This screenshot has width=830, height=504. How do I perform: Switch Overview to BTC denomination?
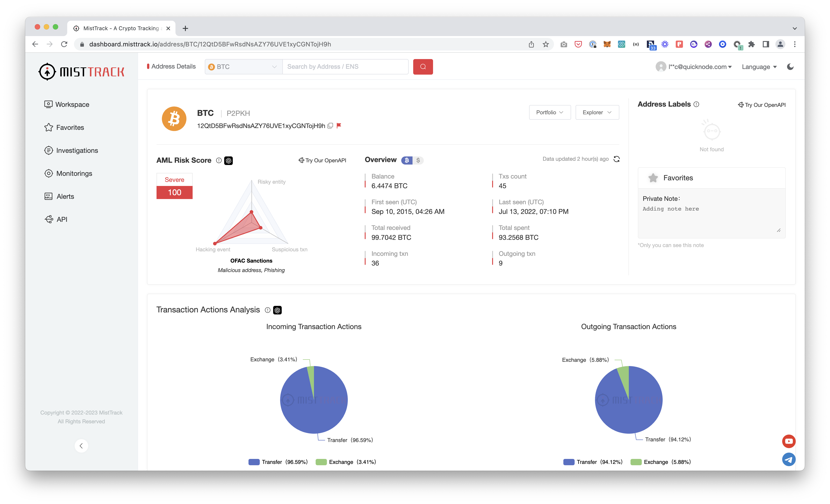[407, 160]
